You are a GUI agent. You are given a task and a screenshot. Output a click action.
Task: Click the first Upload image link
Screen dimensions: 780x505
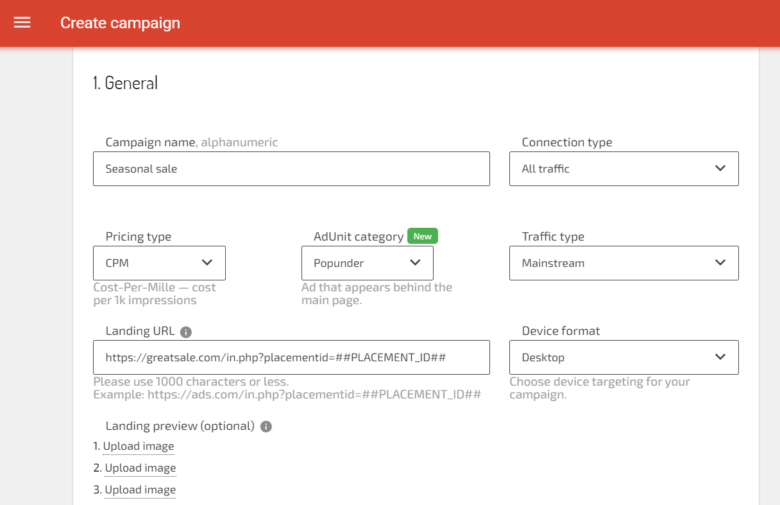coord(138,446)
